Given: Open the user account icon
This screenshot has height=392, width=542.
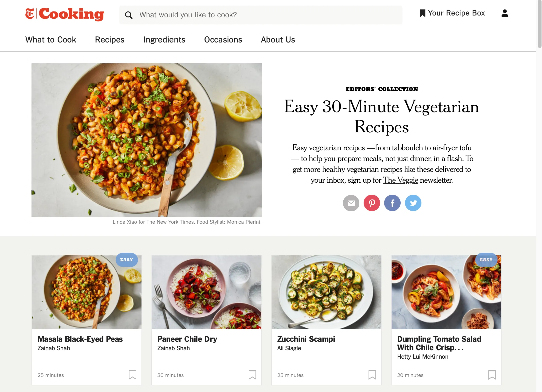Looking at the screenshot, I should (x=504, y=14).
